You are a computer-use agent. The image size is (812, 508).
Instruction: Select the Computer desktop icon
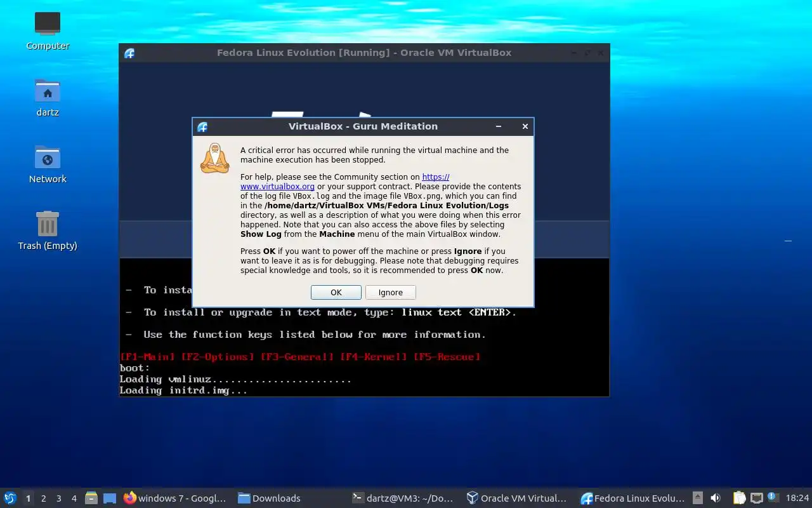pyautogui.click(x=48, y=30)
